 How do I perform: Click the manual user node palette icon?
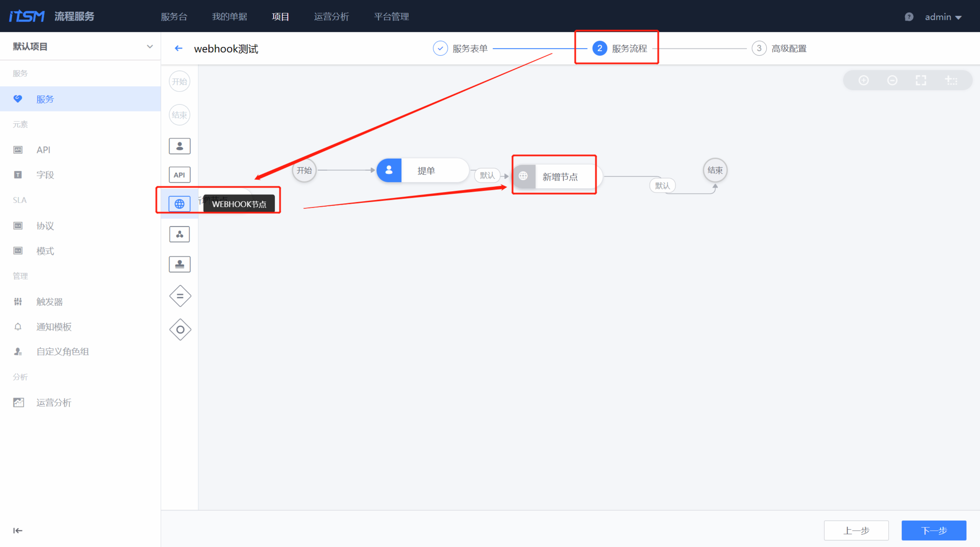pos(179,146)
